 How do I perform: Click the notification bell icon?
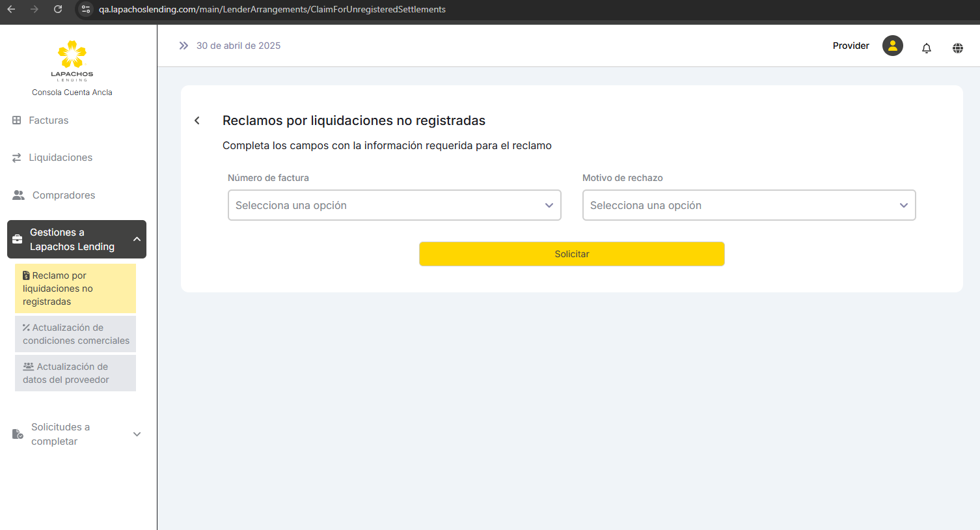[927, 48]
